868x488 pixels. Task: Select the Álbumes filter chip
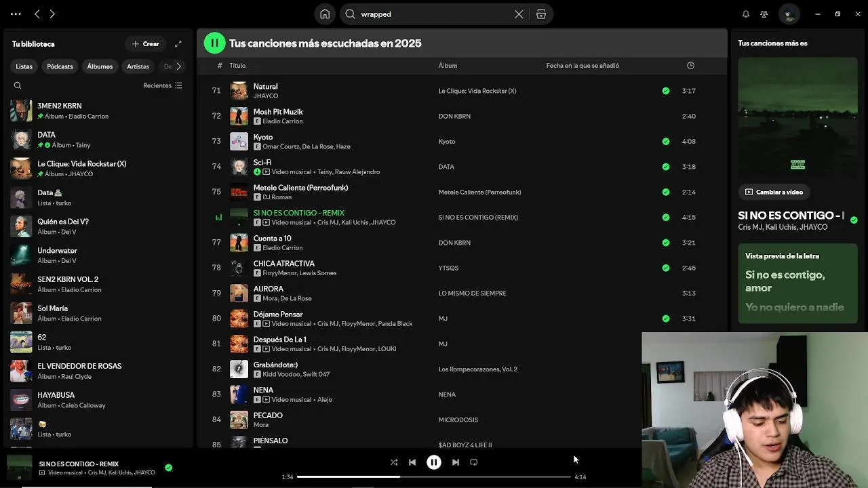(x=100, y=66)
